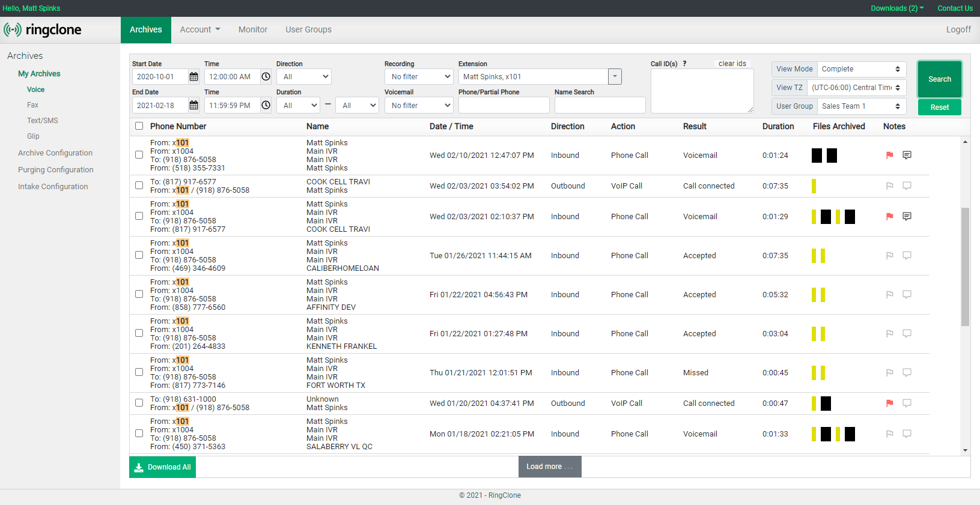Click the green Search button
980x505 pixels.
(940, 79)
